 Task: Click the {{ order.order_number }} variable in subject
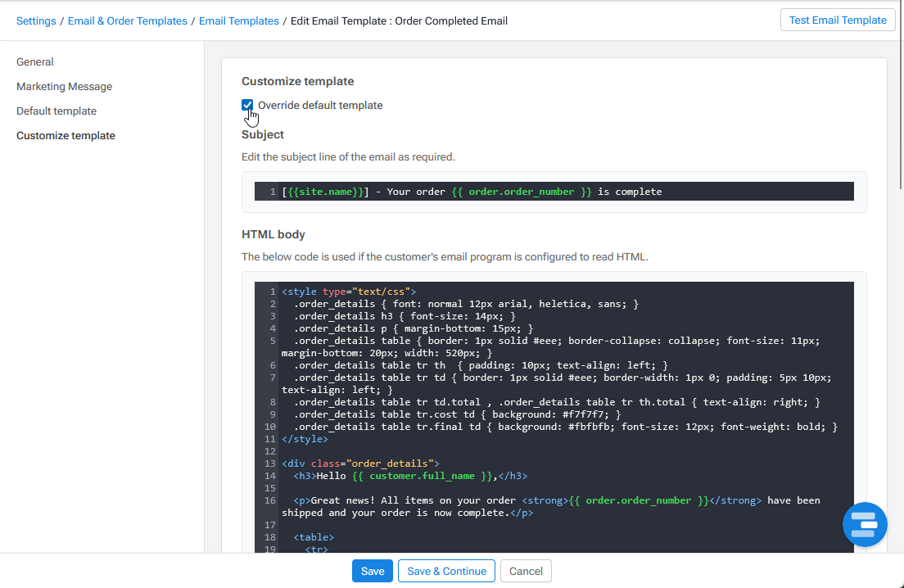522,192
